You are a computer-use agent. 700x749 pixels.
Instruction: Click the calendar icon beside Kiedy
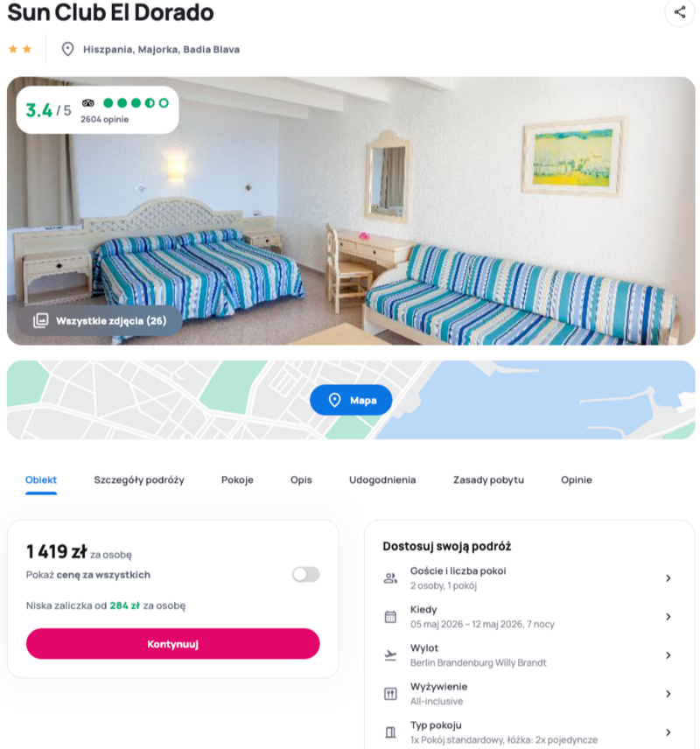point(390,617)
